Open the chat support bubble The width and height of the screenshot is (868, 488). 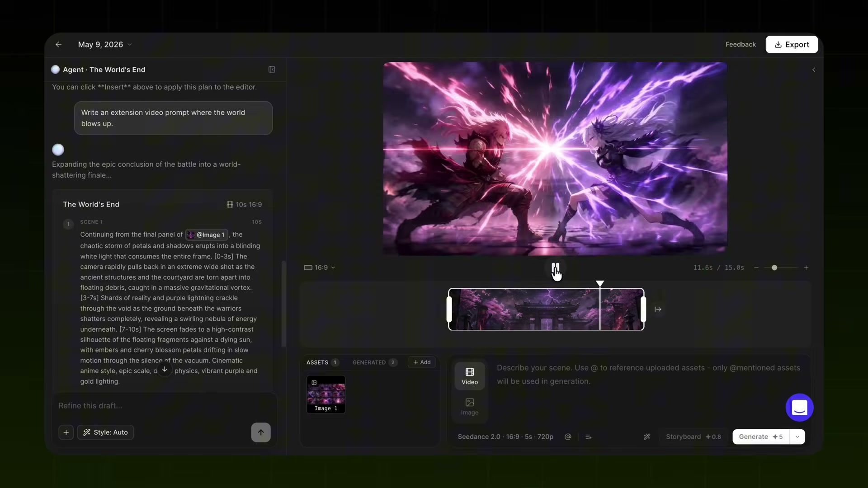coord(799,408)
